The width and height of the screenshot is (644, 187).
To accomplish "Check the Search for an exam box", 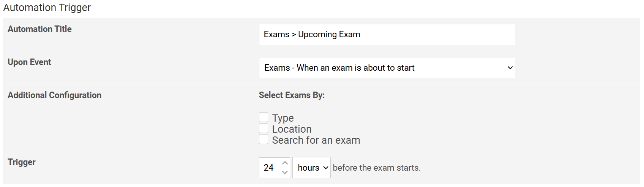I will point(264,139).
